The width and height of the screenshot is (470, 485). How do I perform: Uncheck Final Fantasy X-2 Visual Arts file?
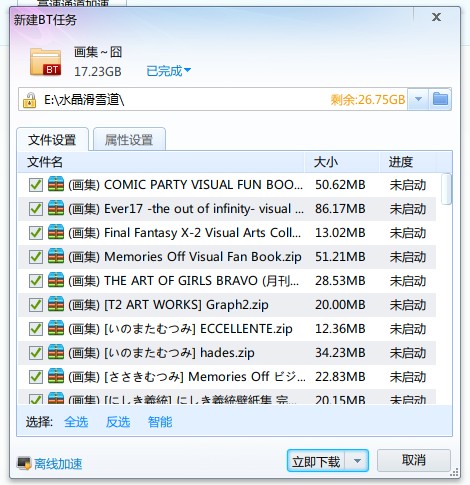click(36, 233)
